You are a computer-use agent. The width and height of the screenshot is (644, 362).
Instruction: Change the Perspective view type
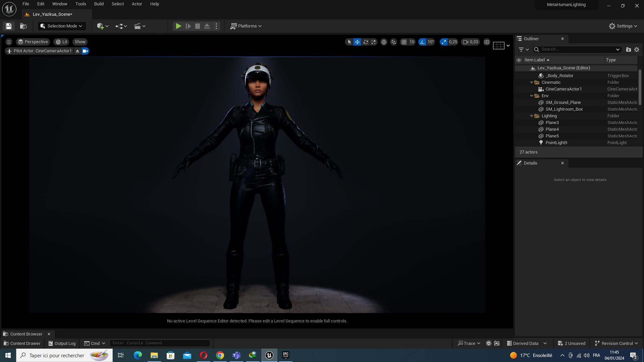(33, 42)
